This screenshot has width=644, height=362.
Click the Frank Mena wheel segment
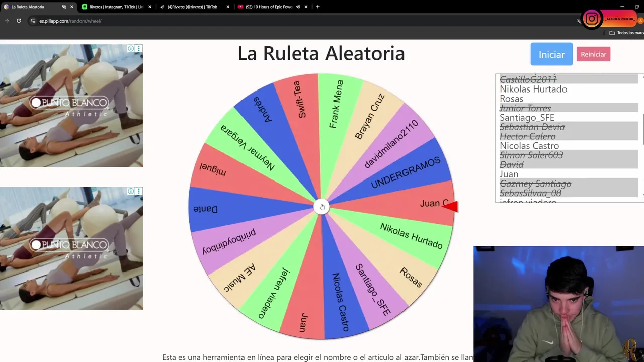337,103
